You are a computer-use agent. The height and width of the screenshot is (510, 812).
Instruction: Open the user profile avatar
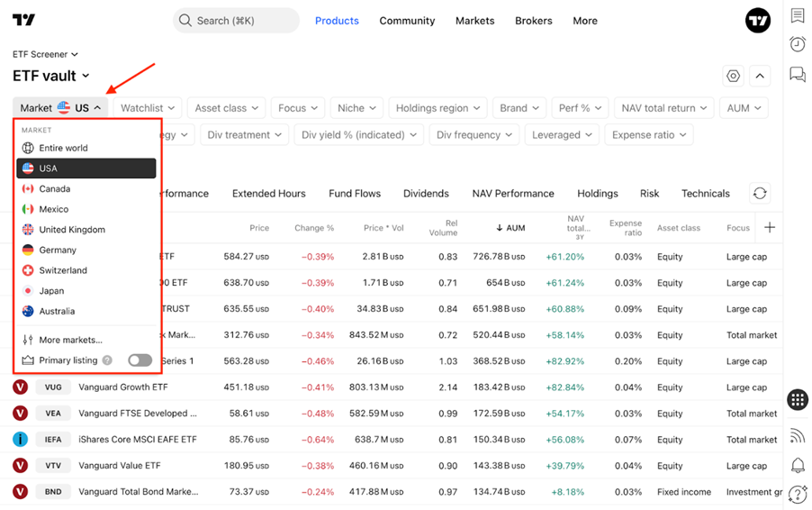tap(758, 20)
